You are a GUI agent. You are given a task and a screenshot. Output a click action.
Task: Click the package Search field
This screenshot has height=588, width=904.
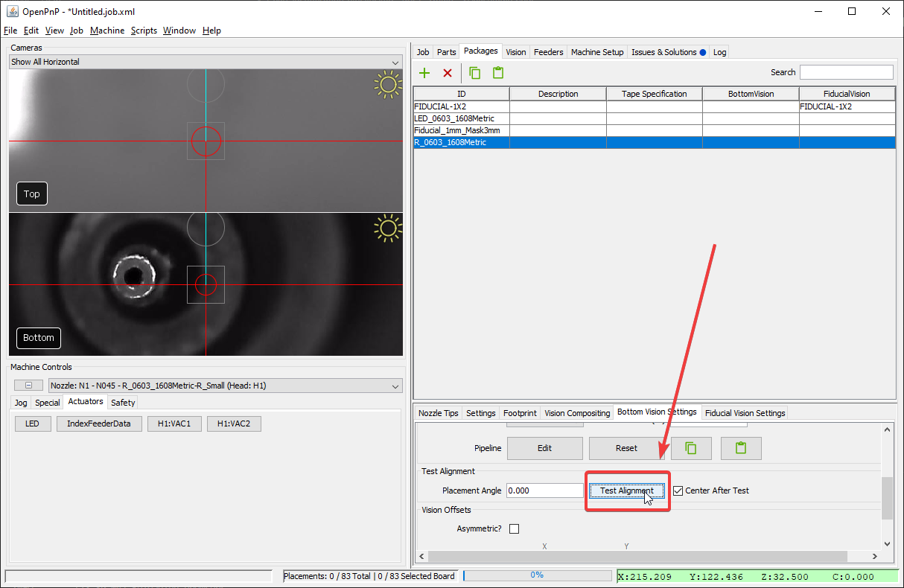click(846, 72)
